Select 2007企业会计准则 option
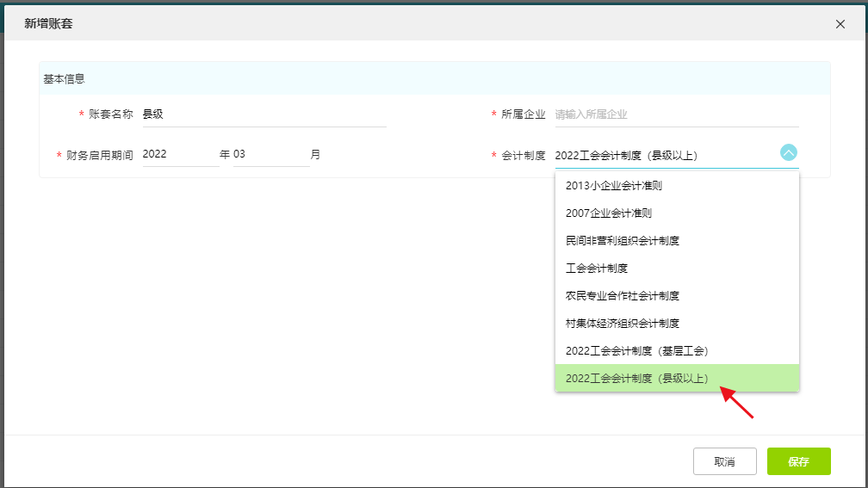The height and width of the screenshot is (488, 868). pyautogui.click(x=677, y=213)
